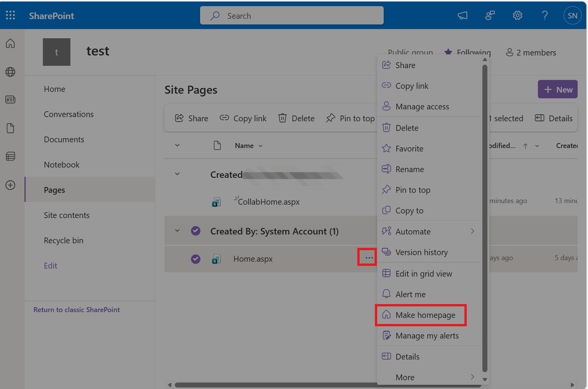Collapse the Created By: System Account group
This screenshot has height=389, width=588.
click(177, 231)
